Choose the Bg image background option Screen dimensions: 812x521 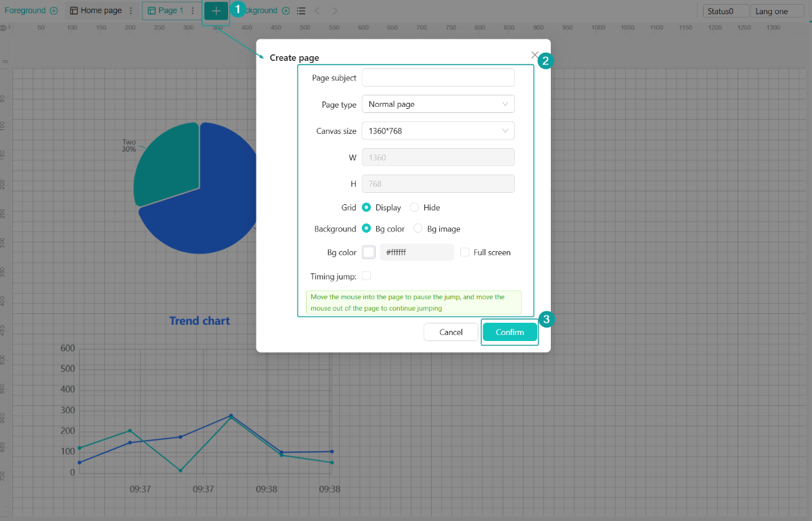pyautogui.click(x=418, y=229)
